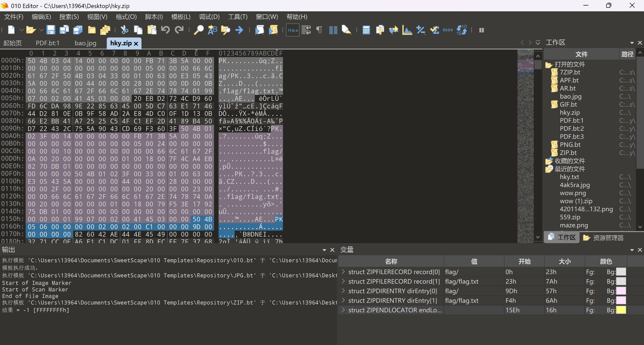Click the Run Script icon
The image size is (644, 345).
pos(260,30)
